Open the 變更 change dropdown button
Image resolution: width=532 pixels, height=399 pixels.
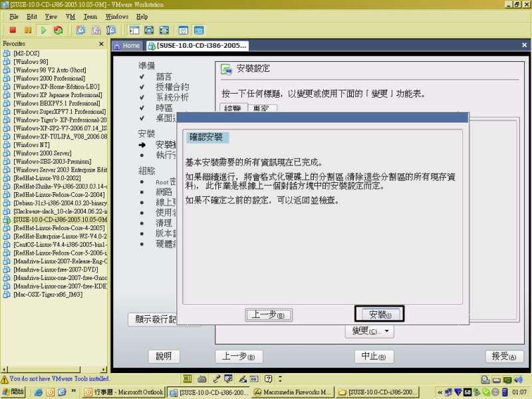(370, 331)
